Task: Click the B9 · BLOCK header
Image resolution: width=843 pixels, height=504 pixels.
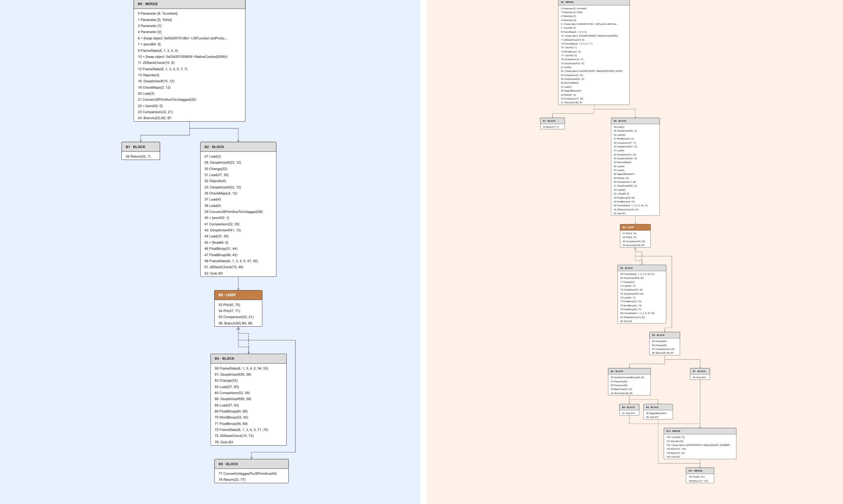Action: pos(658,407)
